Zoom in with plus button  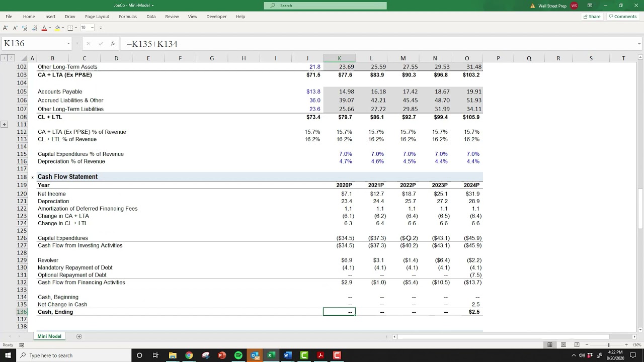(627, 345)
